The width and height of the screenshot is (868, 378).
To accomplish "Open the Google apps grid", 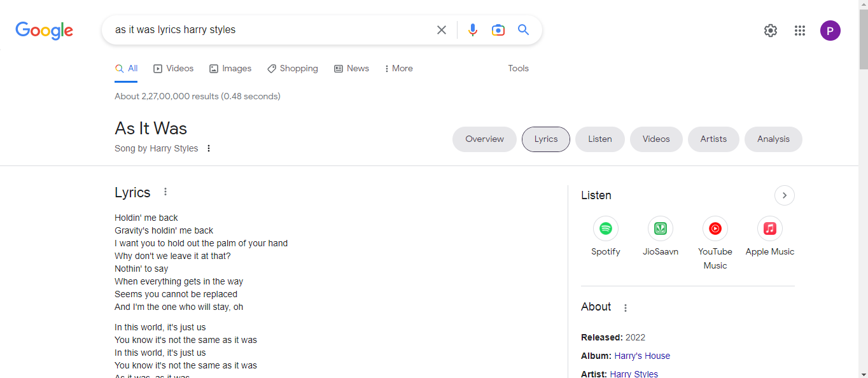I will [800, 31].
